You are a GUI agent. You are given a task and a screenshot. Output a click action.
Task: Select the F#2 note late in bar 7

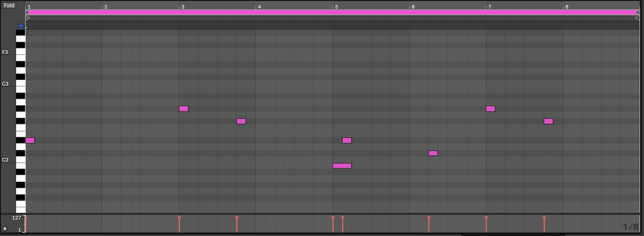pos(548,121)
